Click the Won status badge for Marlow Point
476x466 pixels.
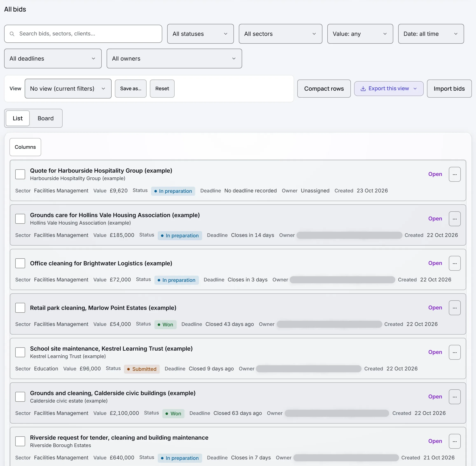coord(165,324)
